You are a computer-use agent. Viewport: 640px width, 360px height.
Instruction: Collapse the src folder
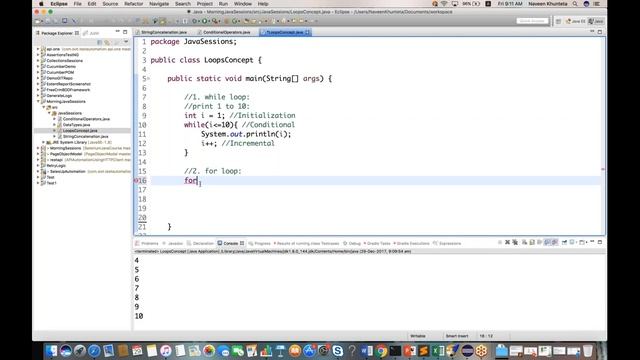pyautogui.click(x=44, y=107)
